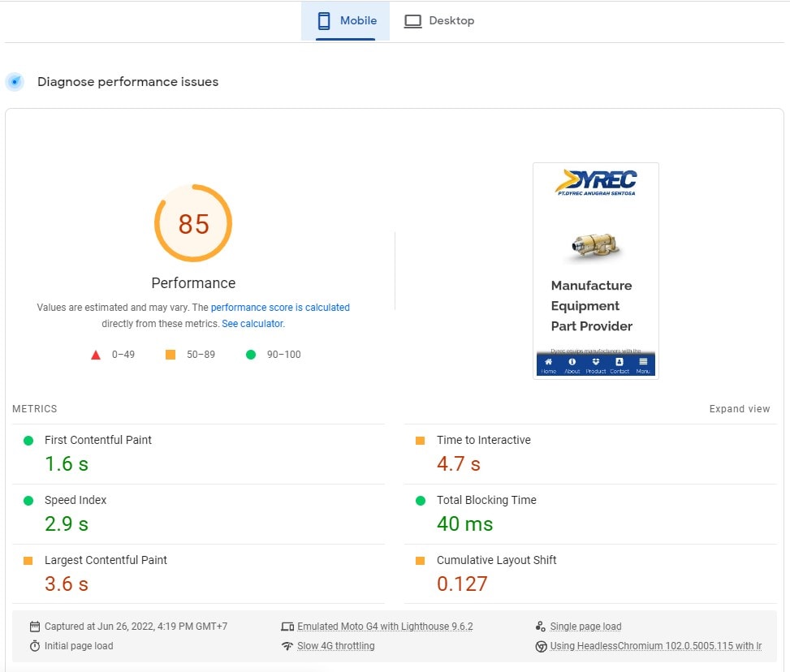Expand the Time to Interactive metric
The width and height of the screenshot is (790, 672).
(483, 440)
